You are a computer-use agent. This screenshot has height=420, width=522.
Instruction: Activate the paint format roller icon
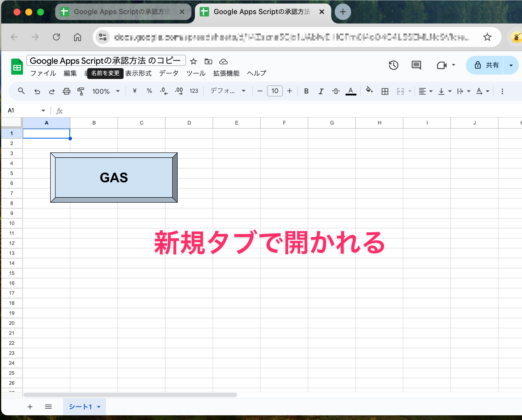click(x=81, y=91)
